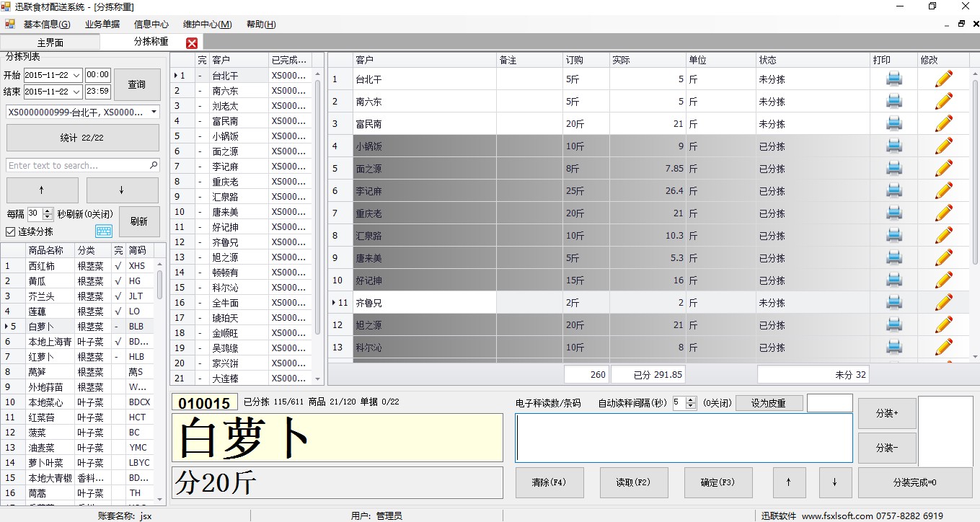The image size is (980, 522).
Task: Click the printer icon for 富民南 row
Action: (x=894, y=124)
